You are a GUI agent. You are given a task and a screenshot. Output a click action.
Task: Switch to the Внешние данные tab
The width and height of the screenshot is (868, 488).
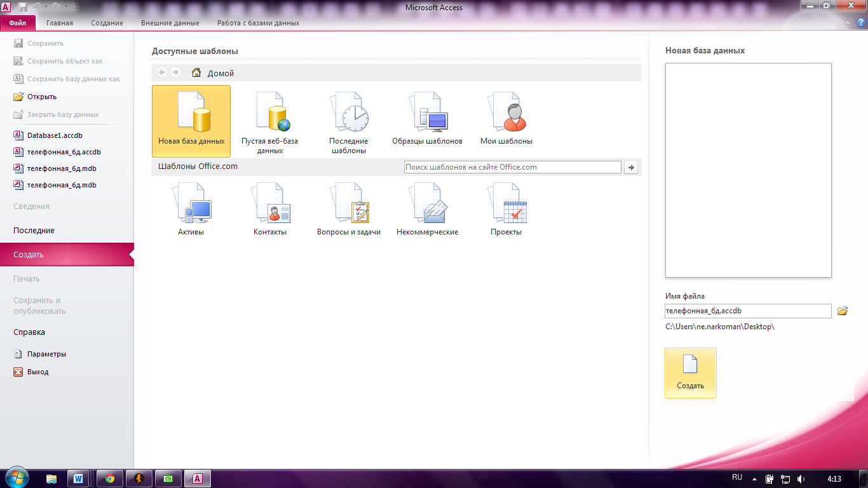170,23
